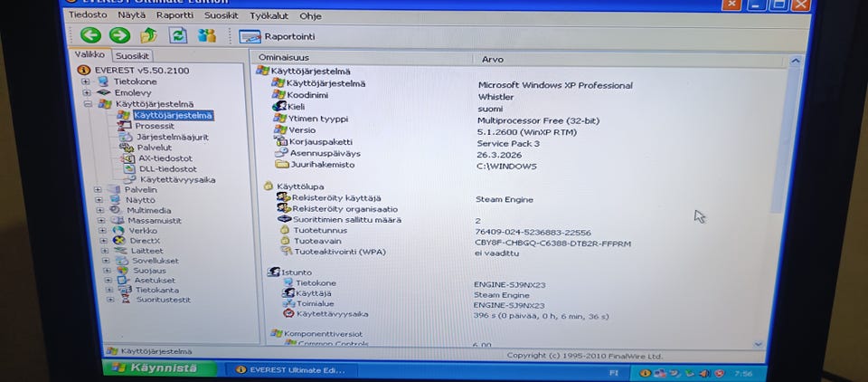Switch to the Valikko tab
The width and height of the screenshot is (868, 382).
click(90, 55)
